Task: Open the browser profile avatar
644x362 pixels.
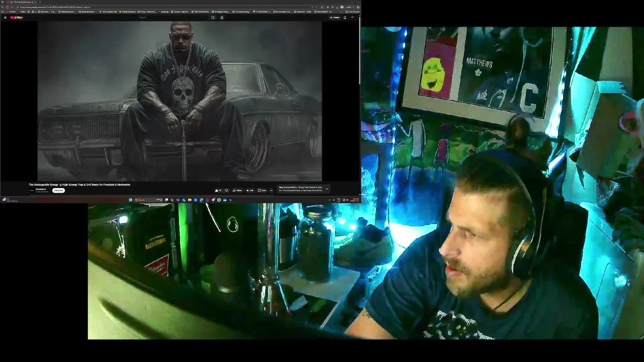Action: coord(342,7)
